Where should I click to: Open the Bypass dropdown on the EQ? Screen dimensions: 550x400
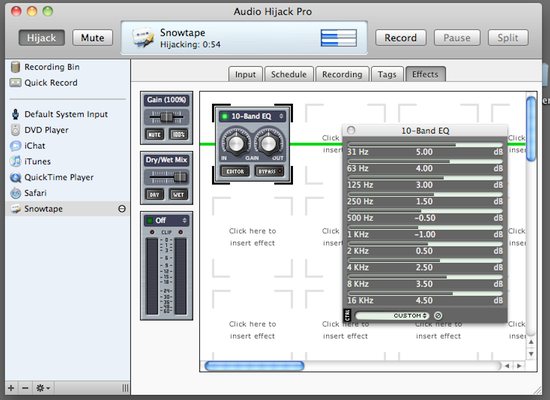click(x=269, y=171)
